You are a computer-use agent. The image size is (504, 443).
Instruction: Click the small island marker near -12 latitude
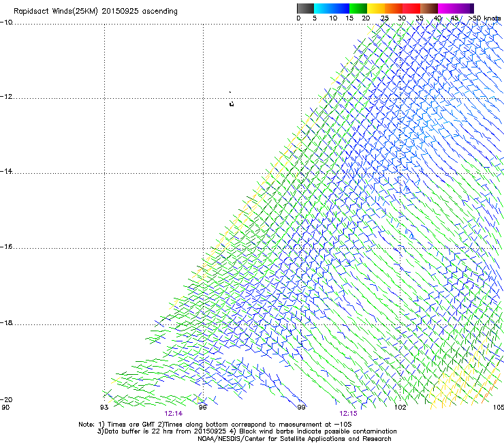[232, 104]
